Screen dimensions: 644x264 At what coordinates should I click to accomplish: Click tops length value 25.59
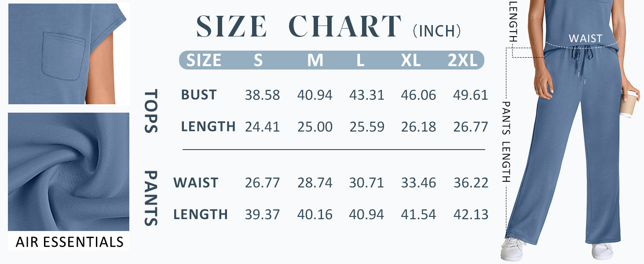[367, 127]
